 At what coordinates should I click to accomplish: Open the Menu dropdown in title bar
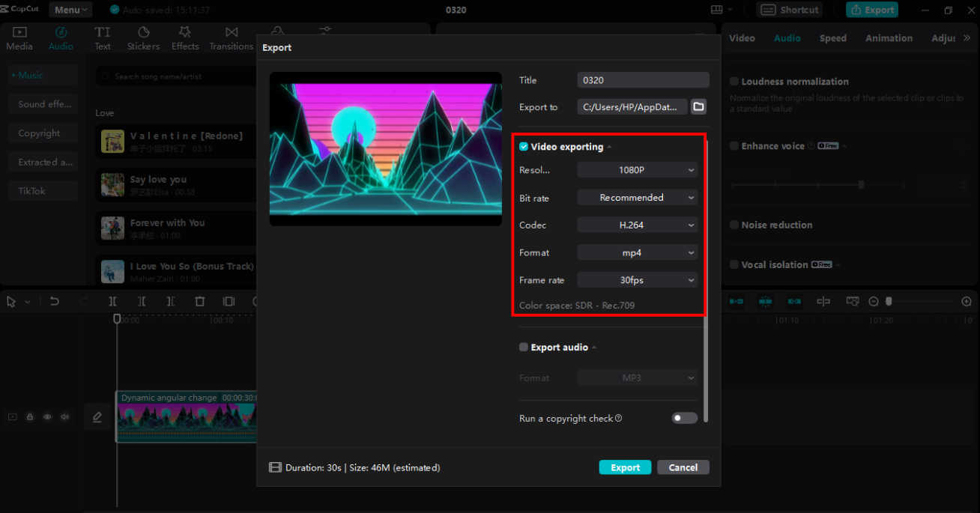(x=71, y=10)
